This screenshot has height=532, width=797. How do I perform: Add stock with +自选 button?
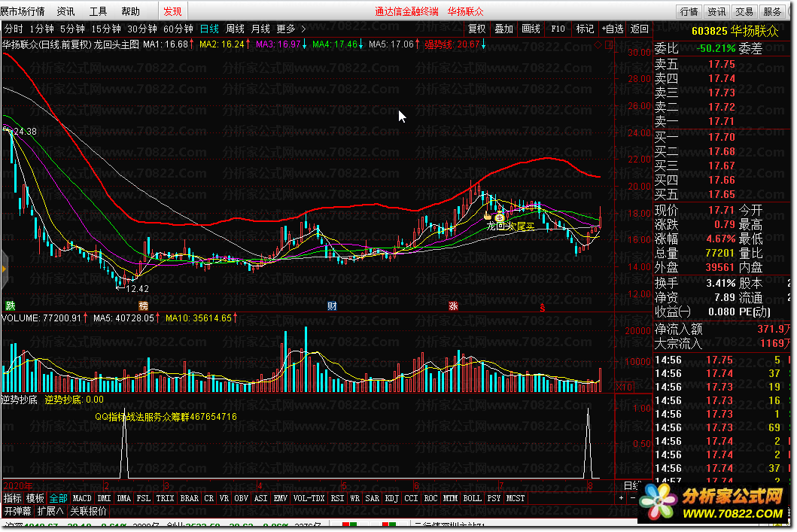(x=613, y=29)
